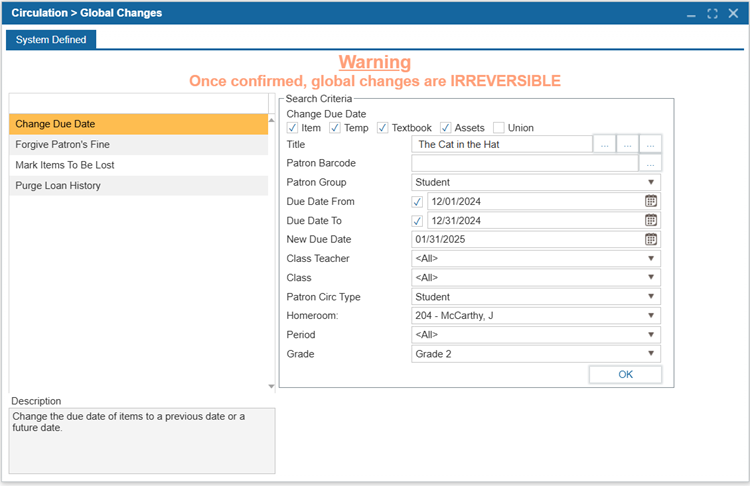
Task: Open calendar picker for Due Date To
Action: (x=651, y=220)
